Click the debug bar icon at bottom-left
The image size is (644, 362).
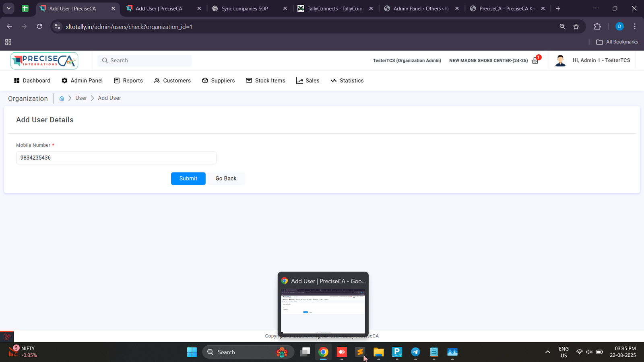(7, 336)
